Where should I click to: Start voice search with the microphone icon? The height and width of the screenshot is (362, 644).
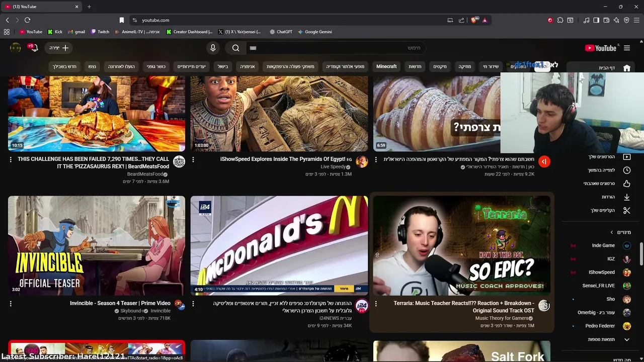tap(213, 48)
